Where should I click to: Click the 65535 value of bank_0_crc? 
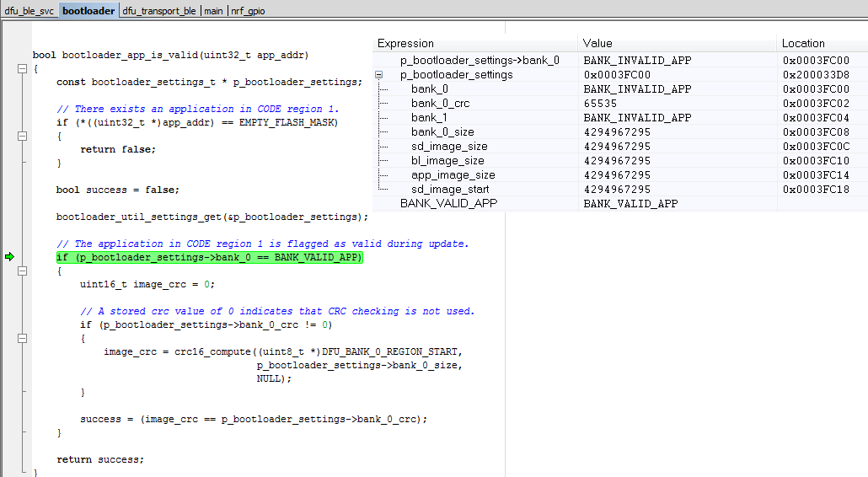click(600, 104)
